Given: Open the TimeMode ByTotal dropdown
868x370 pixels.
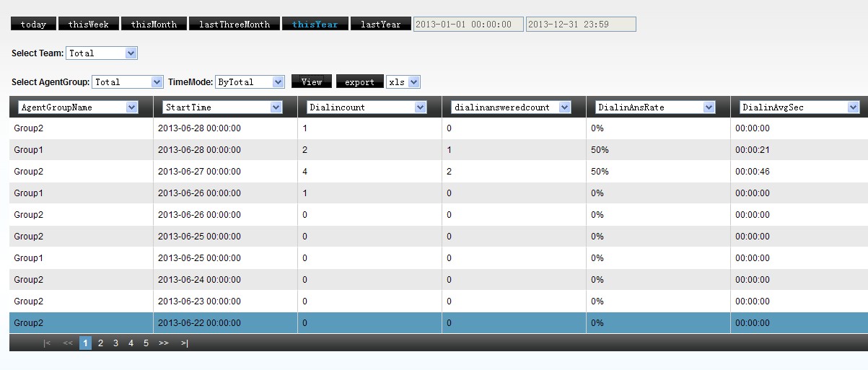Looking at the screenshot, I should click(x=250, y=82).
